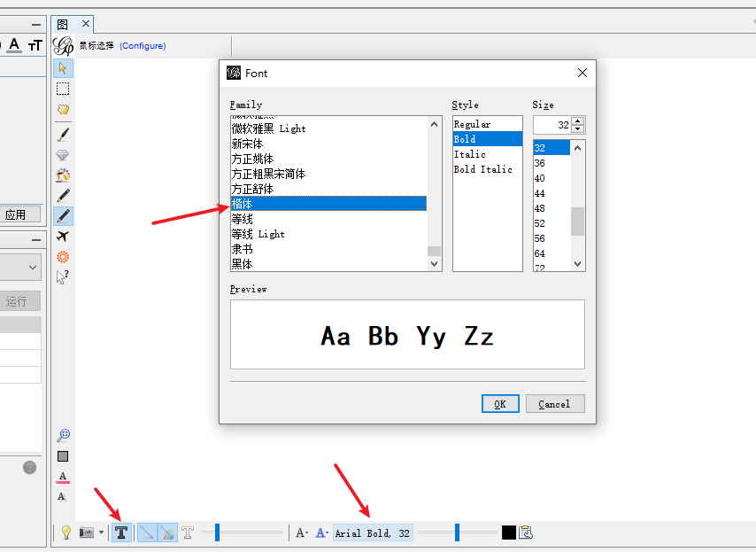Click the Size list scroll up arrow

tap(577, 148)
